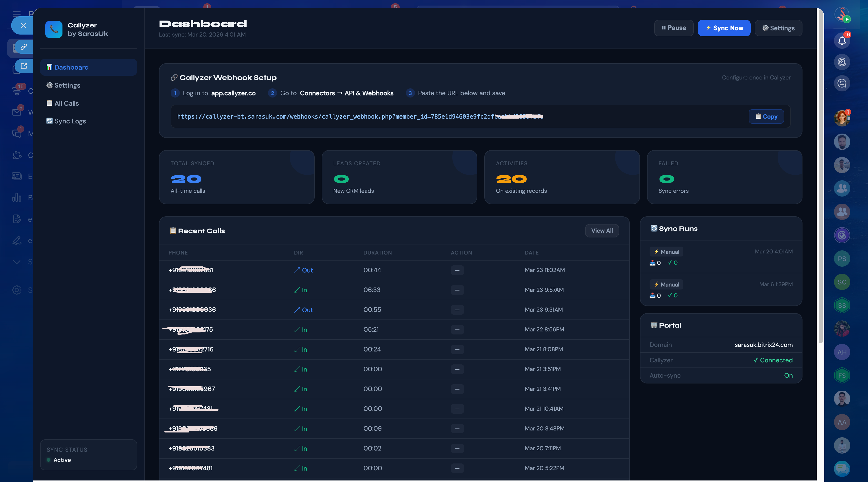Click the open in new window icon

click(x=24, y=66)
